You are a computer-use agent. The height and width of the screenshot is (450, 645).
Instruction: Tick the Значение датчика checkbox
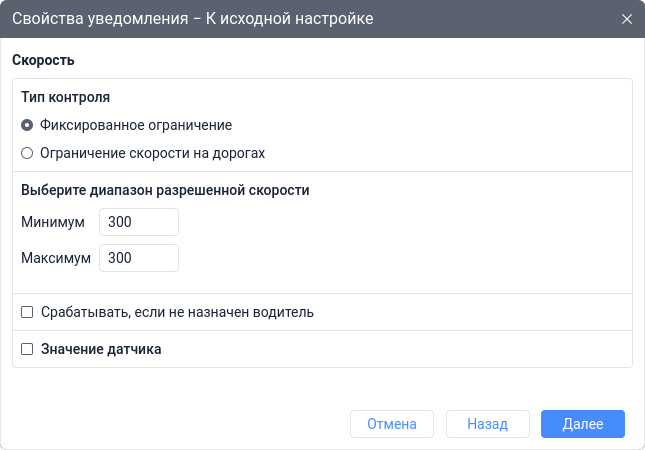pos(27,350)
